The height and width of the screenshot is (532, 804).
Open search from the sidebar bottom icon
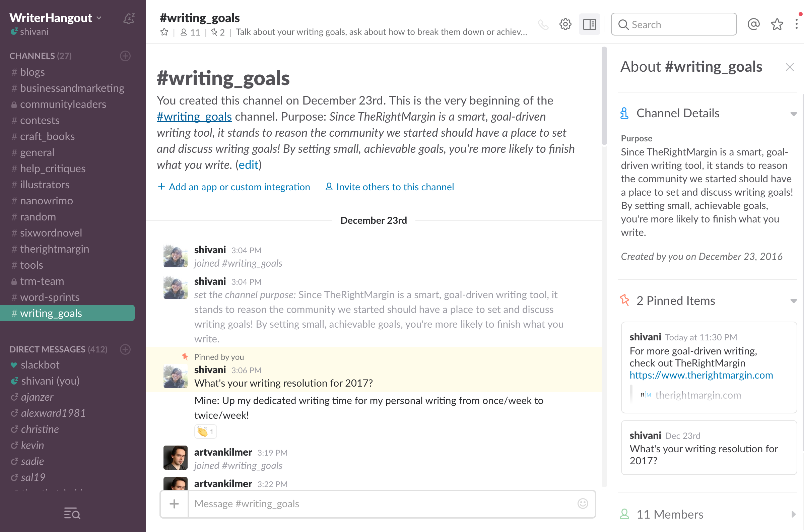(72, 514)
